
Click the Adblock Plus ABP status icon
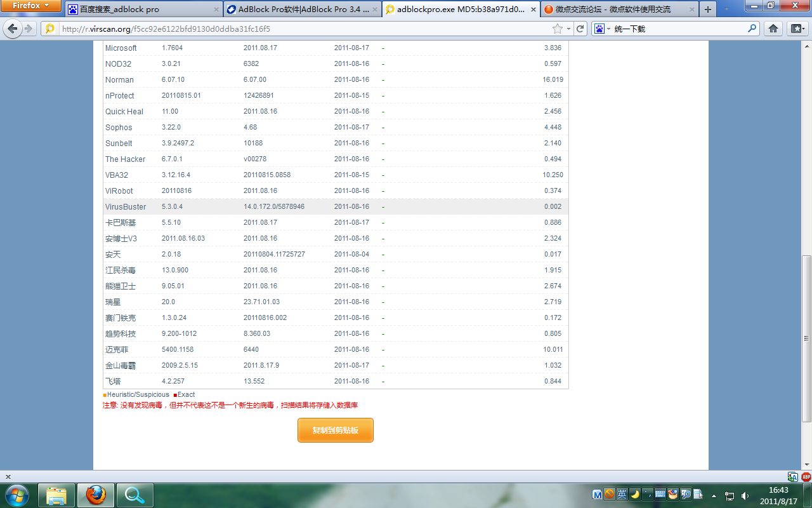[806, 477]
